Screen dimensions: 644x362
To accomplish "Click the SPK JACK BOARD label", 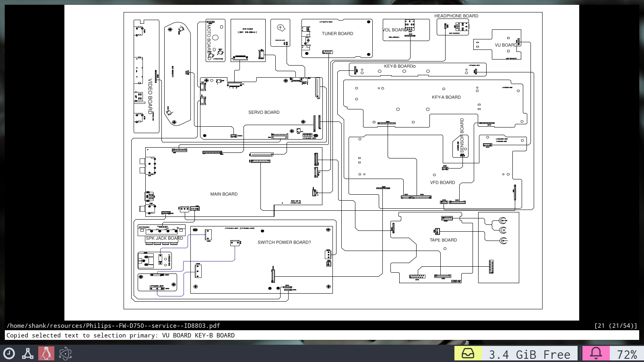I will click(x=164, y=239).
